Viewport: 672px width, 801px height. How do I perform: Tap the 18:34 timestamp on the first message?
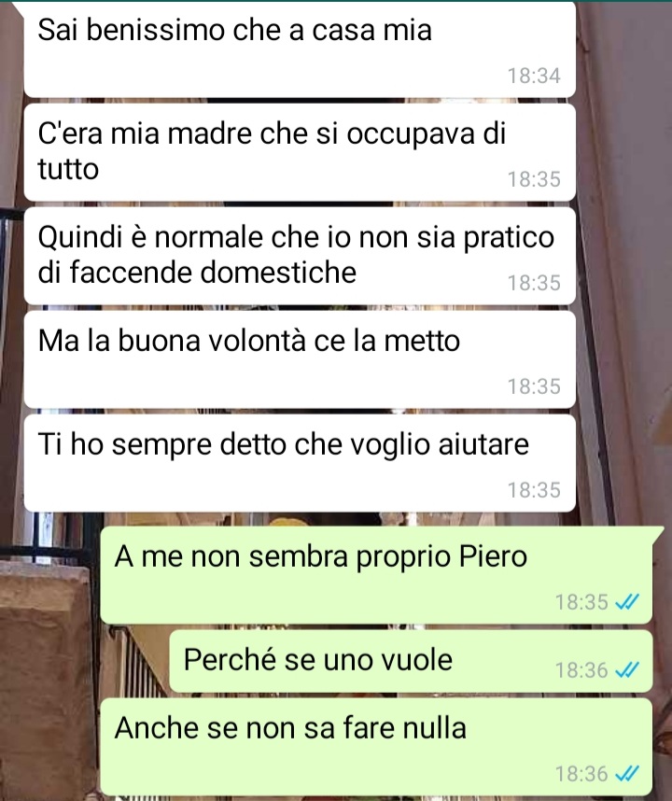(x=534, y=77)
